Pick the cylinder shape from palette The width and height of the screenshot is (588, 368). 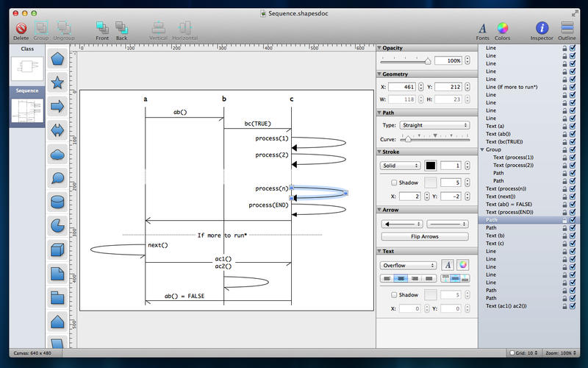coord(57,202)
